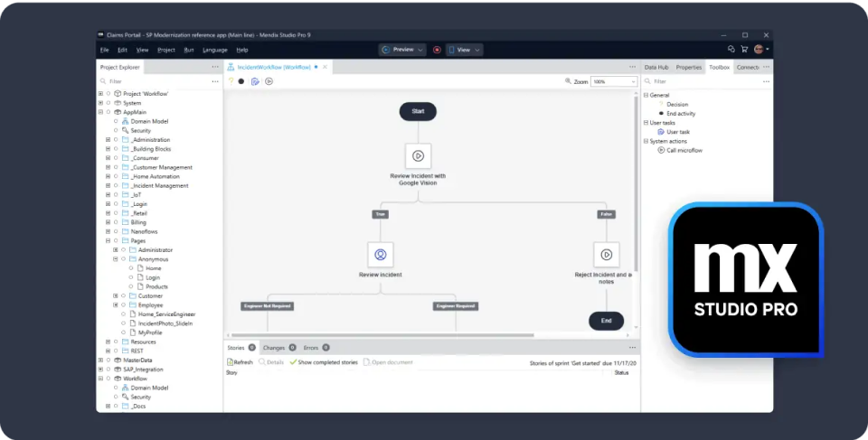
Task: Open the Domain Model under AppMain
Action: pyautogui.click(x=149, y=121)
